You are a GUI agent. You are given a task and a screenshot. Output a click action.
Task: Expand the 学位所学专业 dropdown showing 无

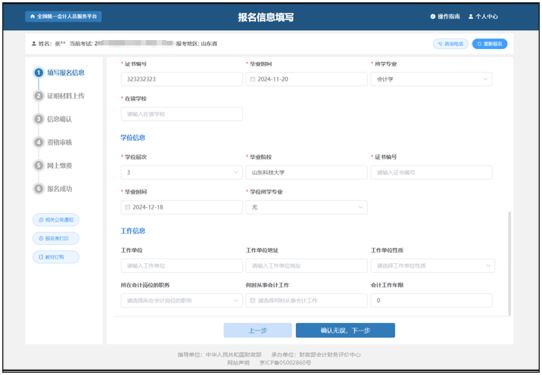pos(306,207)
